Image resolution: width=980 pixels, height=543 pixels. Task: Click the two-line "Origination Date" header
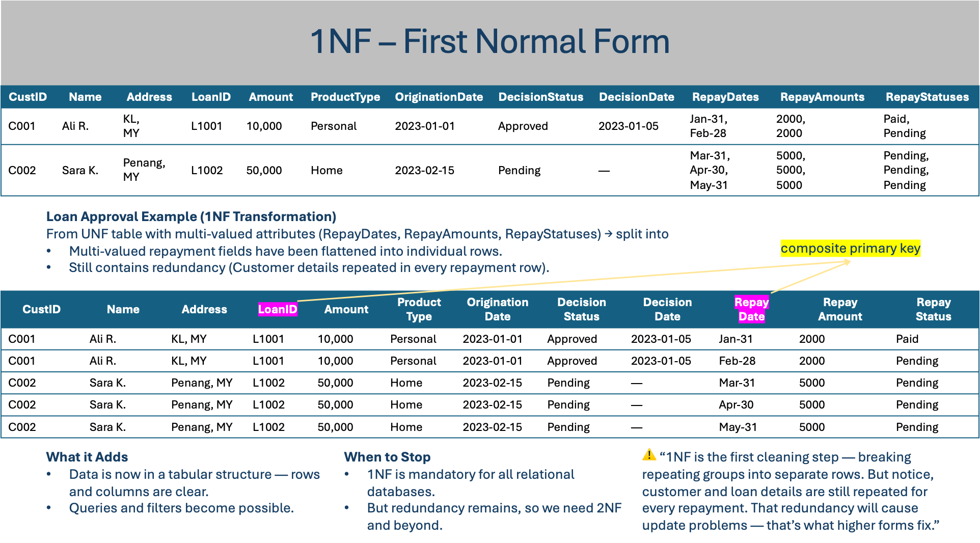[x=497, y=309]
